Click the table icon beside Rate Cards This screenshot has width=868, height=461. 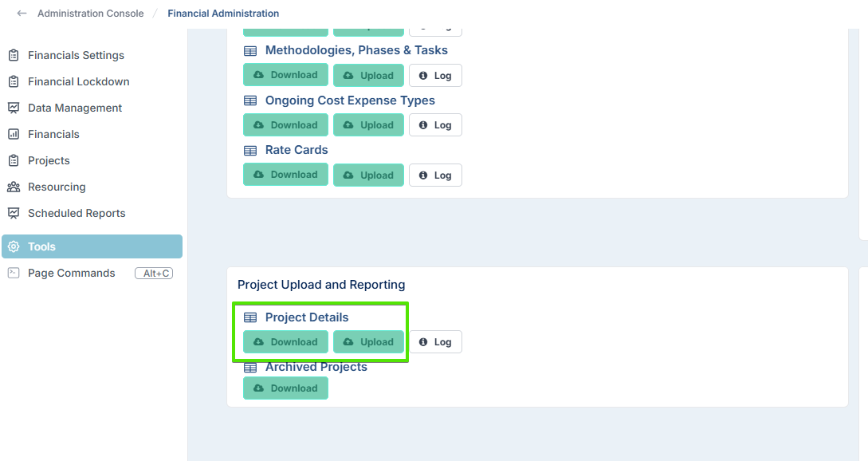point(250,151)
